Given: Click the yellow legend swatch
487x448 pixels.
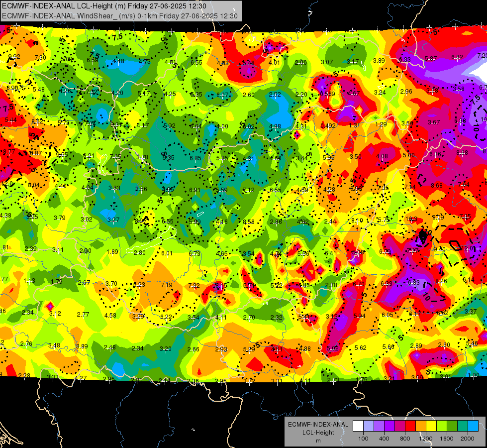Looking at the screenshot, I should point(431,426).
